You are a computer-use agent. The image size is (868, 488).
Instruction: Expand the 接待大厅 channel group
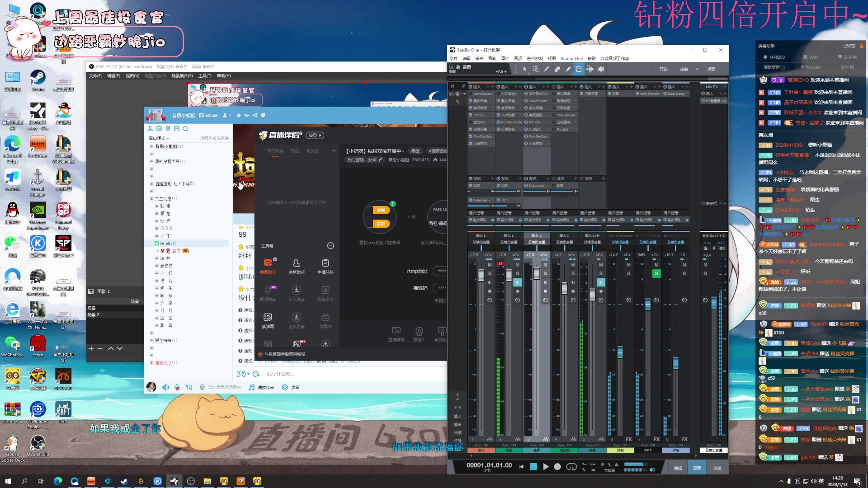point(152,362)
